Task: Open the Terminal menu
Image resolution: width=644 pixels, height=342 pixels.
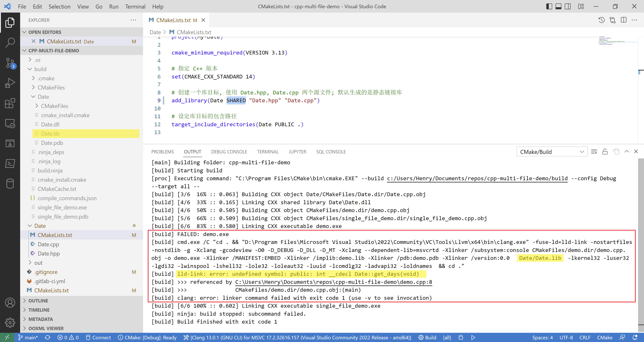Action: coord(135,7)
